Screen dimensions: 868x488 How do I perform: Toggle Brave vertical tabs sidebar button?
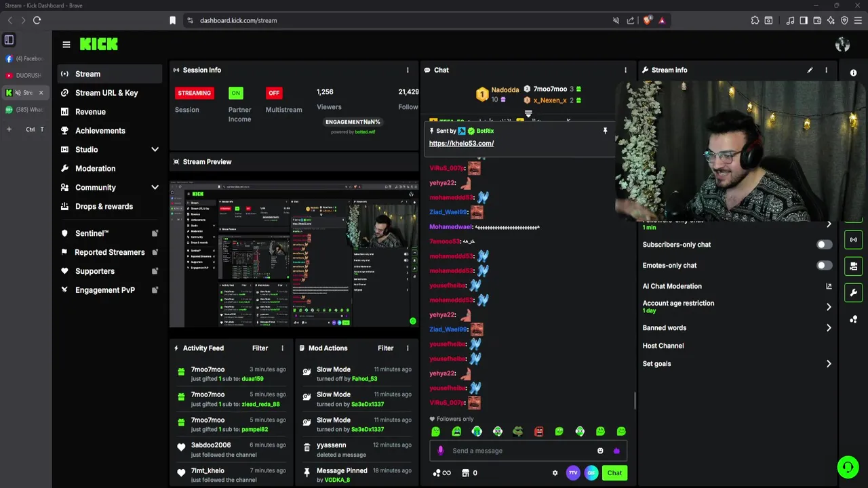9,40
